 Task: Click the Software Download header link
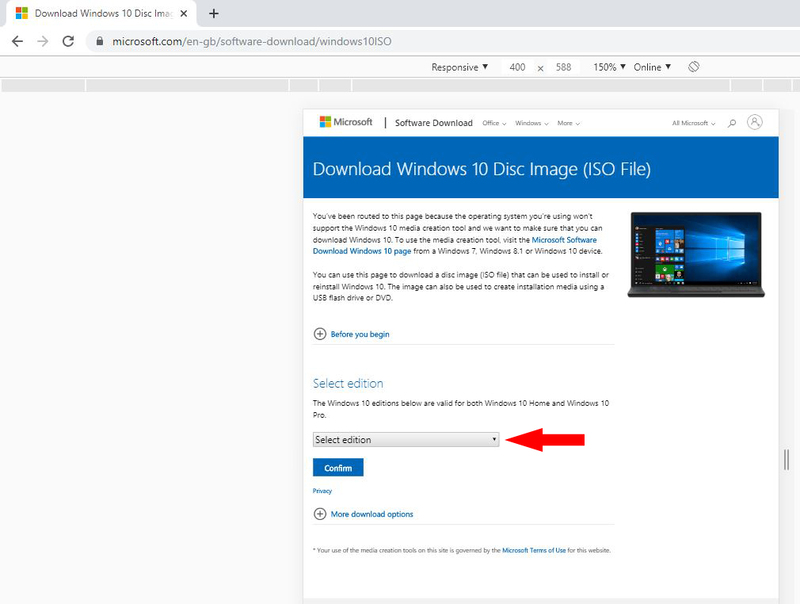(x=434, y=123)
